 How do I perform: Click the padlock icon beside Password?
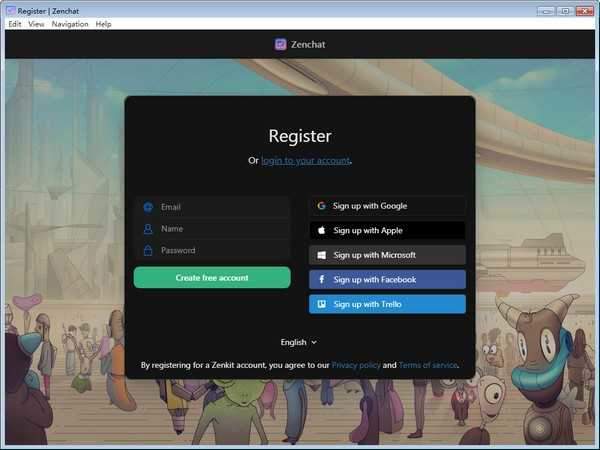tap(148, 251)
